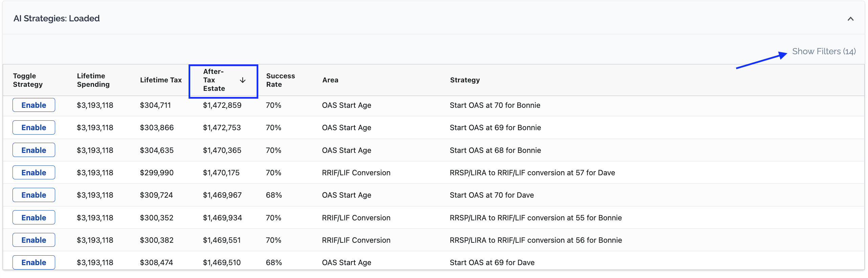Screen dimensions: 868x278
Task: Sort by Strategy column header
Action: (465, 80)
